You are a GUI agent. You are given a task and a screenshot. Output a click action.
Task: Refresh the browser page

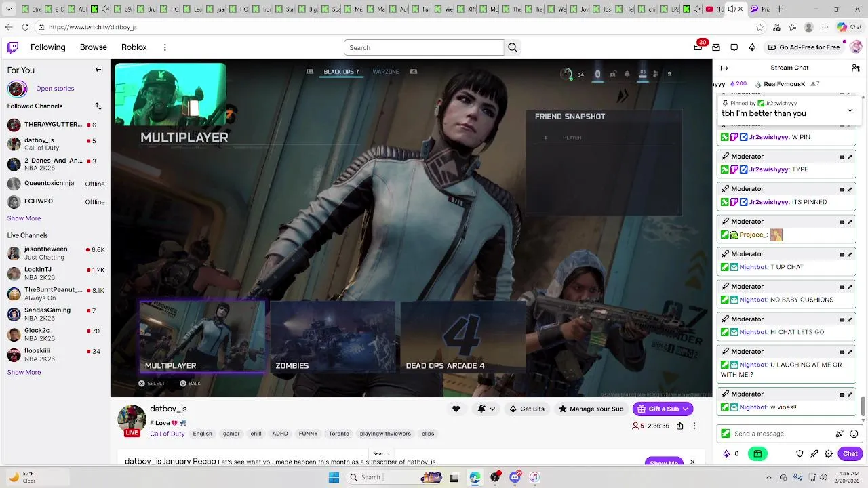click(x=25, y=27)
